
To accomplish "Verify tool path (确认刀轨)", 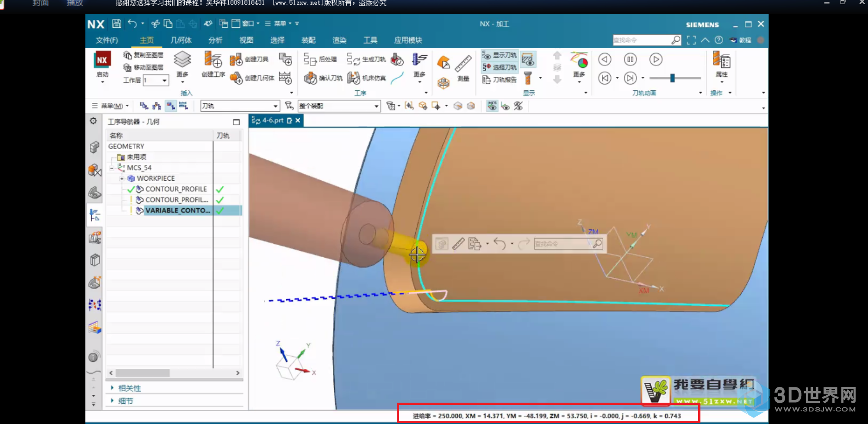I will [x=323, y=78].
